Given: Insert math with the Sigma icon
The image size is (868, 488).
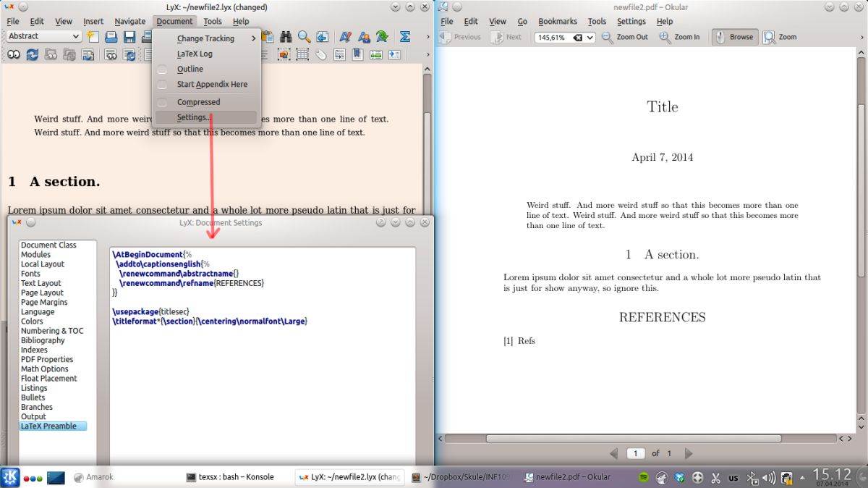Looking at the screenshot, I should click(405, 36).
